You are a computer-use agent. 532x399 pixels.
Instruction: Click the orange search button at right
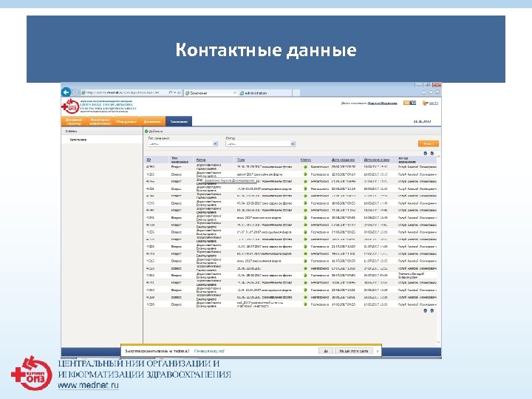[x=428, y=144]
